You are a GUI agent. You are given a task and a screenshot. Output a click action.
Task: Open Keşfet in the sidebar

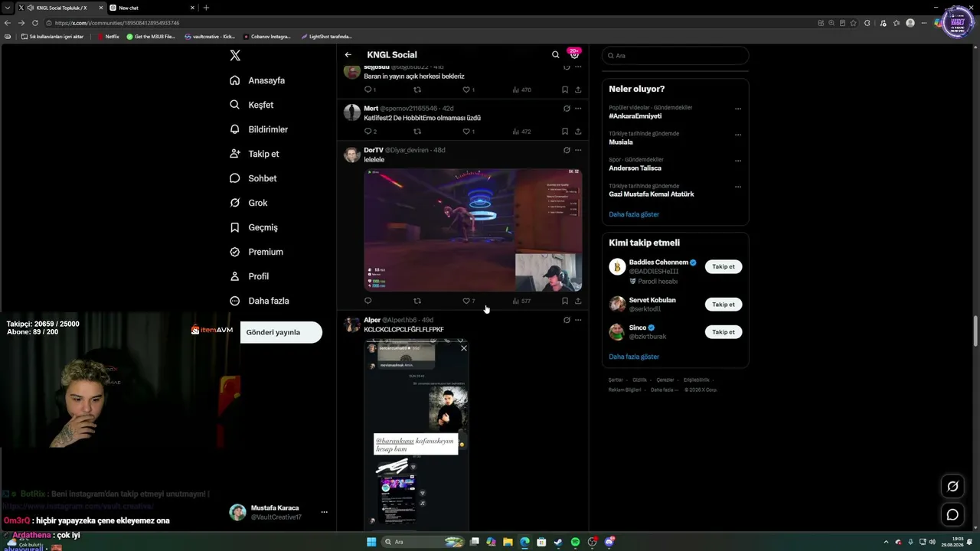click(x=251, y=105)
